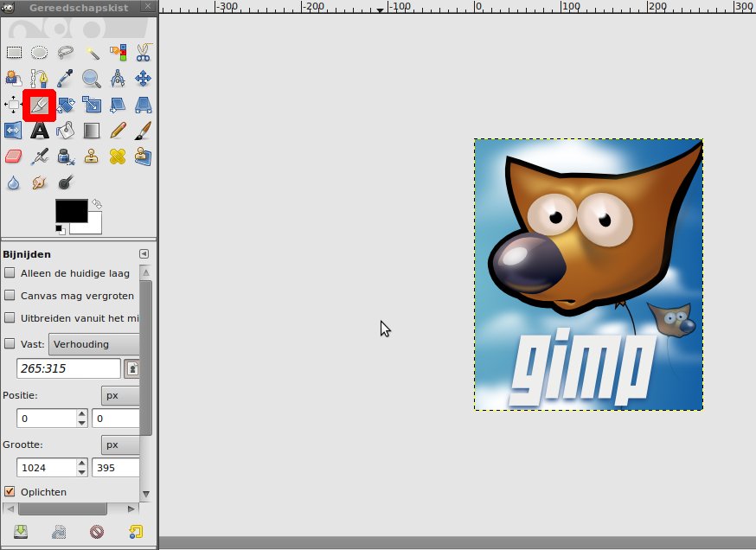Open Grootte unit px dropdown

(x=120, y=444)
